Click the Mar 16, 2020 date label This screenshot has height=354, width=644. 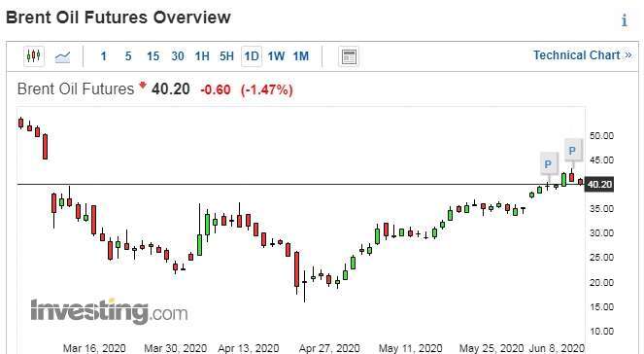pyautogui.click(x=94, y=349)
